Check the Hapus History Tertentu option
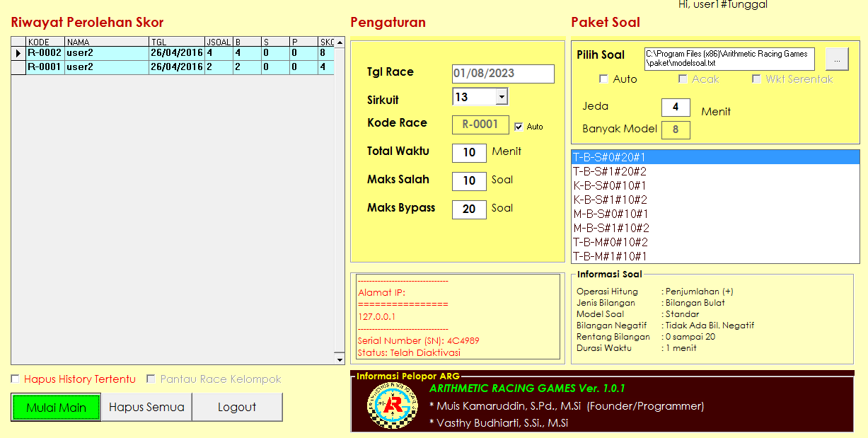Image resolution: width=868 pixels, height=438 pixels. pyautogui.click(x=16, y=379)
